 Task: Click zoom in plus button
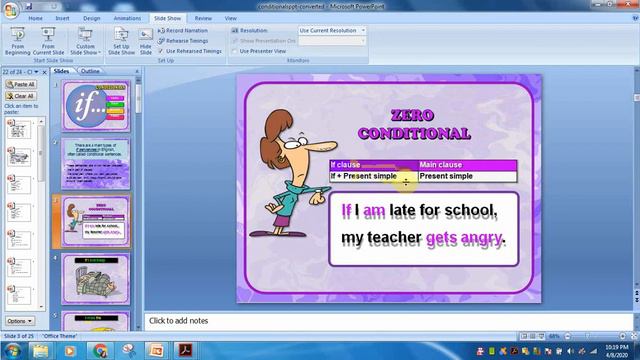[x=622, y=336]
